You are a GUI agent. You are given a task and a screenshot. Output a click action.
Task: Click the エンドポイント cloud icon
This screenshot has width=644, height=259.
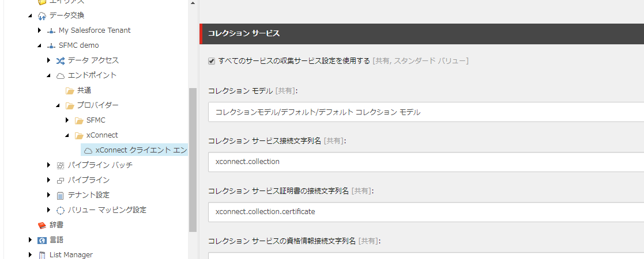click(61, 75)
